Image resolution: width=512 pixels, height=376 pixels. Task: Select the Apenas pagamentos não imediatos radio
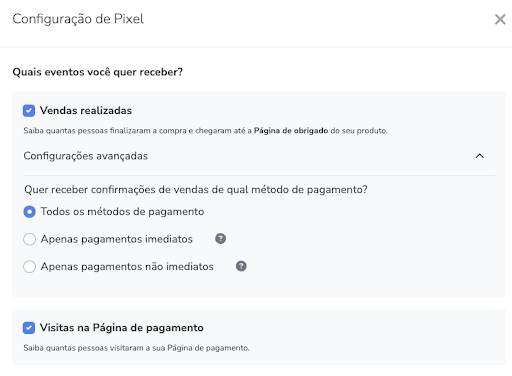click(x=29, y=266)
